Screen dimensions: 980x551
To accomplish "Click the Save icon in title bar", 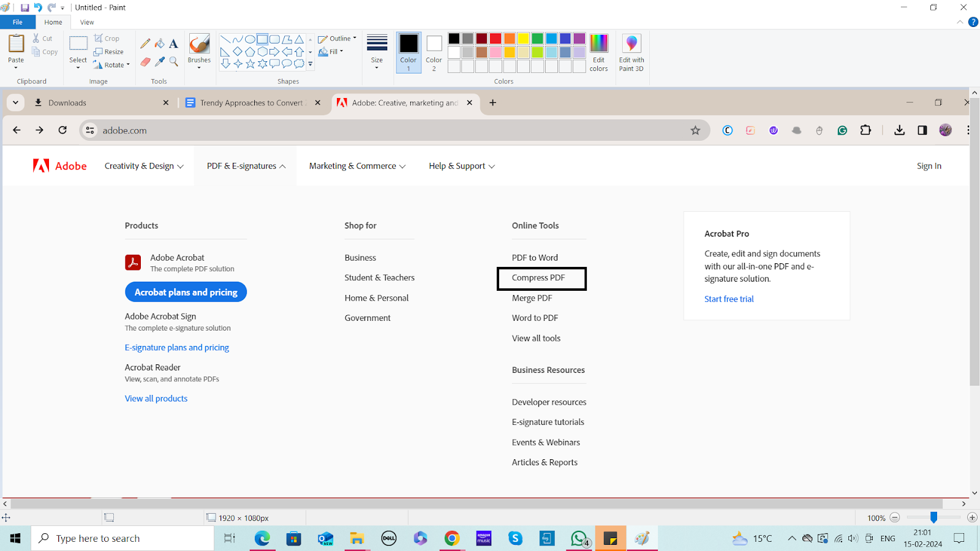I will pos(24,8).
